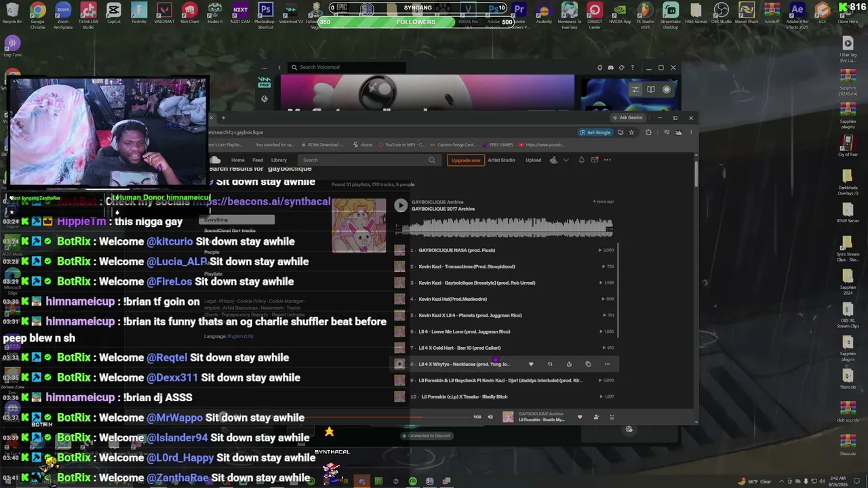Open Google Chrome desktop shortcut
This screenshot has height=488, width=868.
38,15
